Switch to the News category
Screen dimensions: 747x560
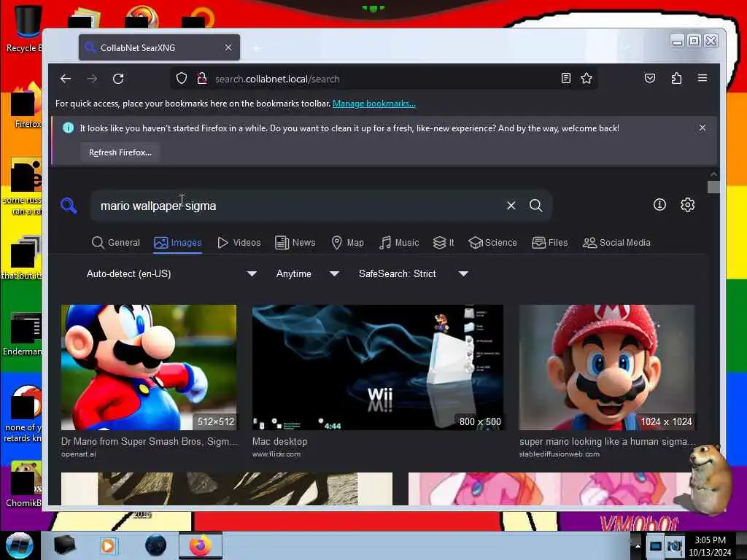pos(295,242)
